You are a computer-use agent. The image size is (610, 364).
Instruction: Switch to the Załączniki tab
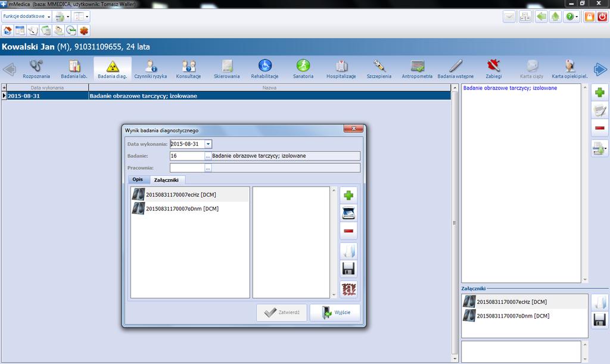[166, 180]
